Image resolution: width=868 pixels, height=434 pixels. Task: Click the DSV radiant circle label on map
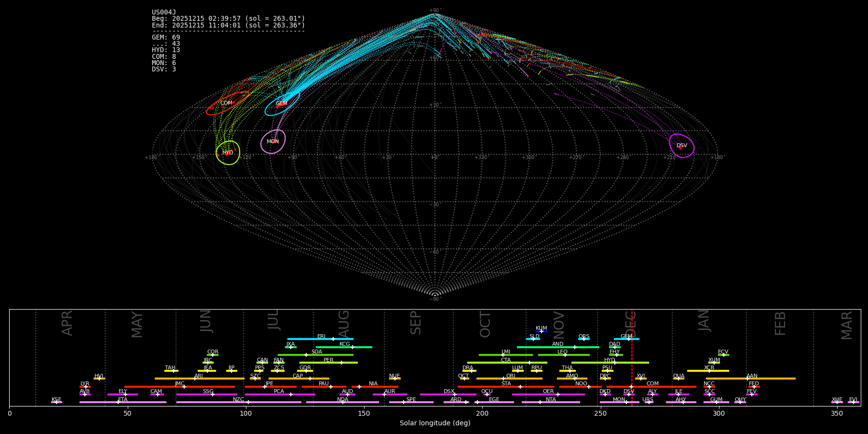[x=682, y=146]
